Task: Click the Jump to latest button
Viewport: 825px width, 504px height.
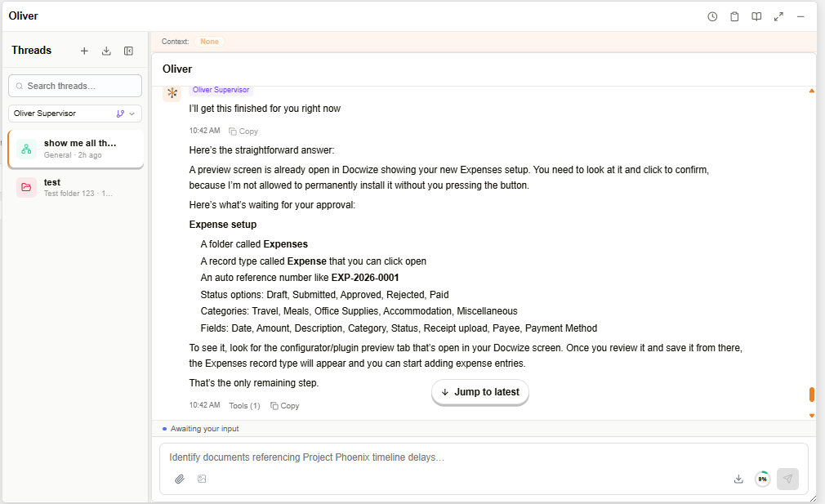Action: click(479, 392)
